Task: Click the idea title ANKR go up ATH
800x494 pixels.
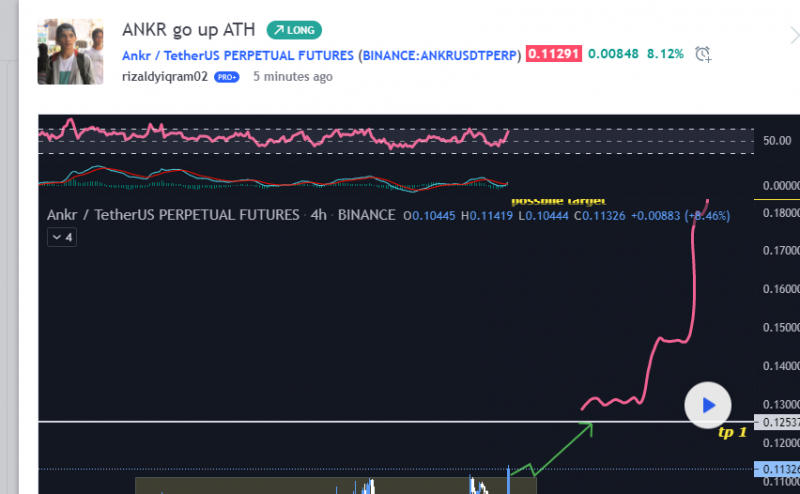Action: click(189, 30)
